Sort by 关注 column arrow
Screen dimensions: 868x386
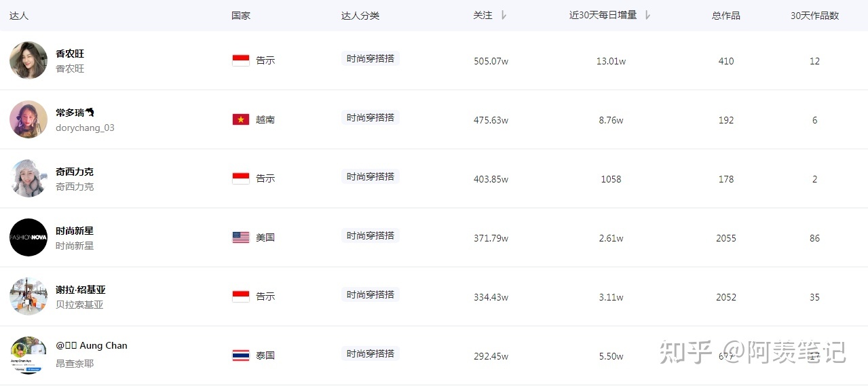(504, 15)
